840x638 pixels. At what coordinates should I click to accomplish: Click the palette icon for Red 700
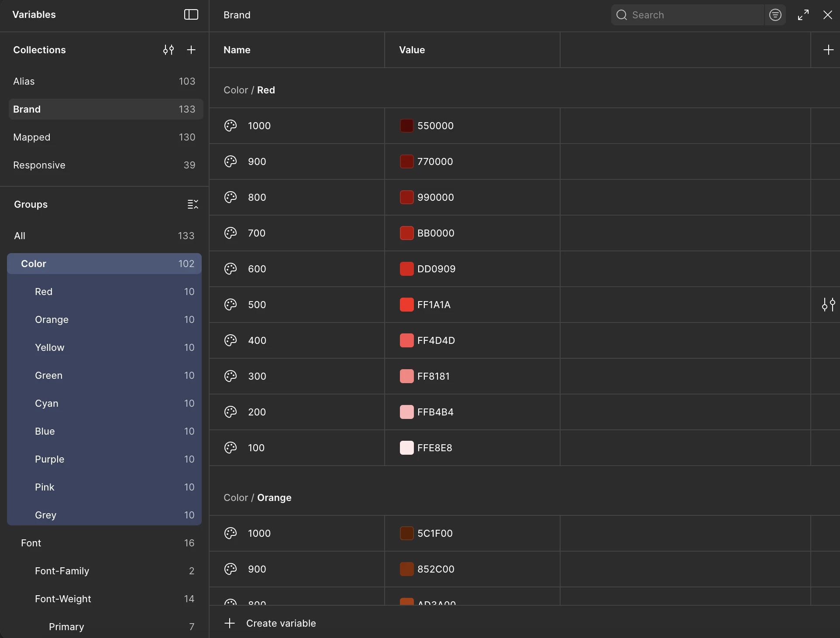pos(231,233)
